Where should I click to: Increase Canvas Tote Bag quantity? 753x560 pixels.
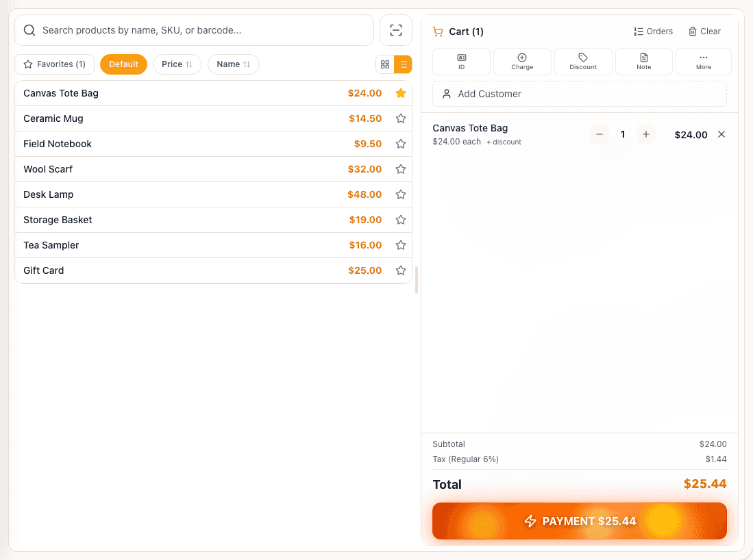click(x=646, y=134)
